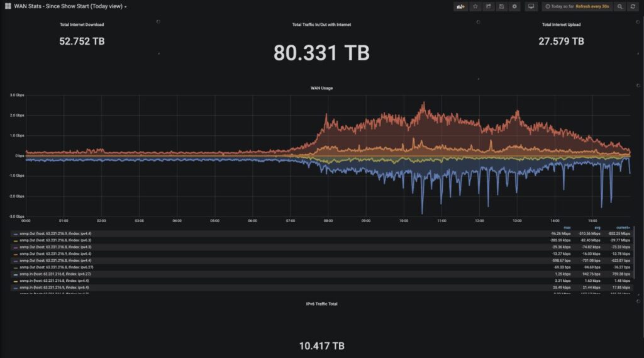The image size is (644, 358).
Task: Open the WAN Usage panel title menu
Action: [x=321, y=88]
